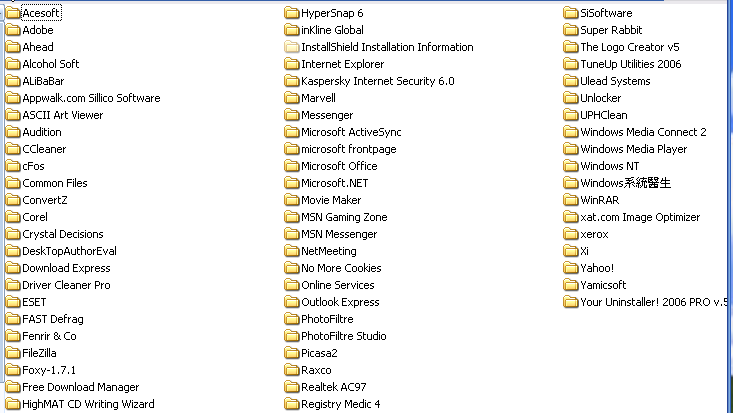The height and width of the screenshot is (413, 733).
Task: Click the 'Messenger' folder name
Action: coord(327,115)
